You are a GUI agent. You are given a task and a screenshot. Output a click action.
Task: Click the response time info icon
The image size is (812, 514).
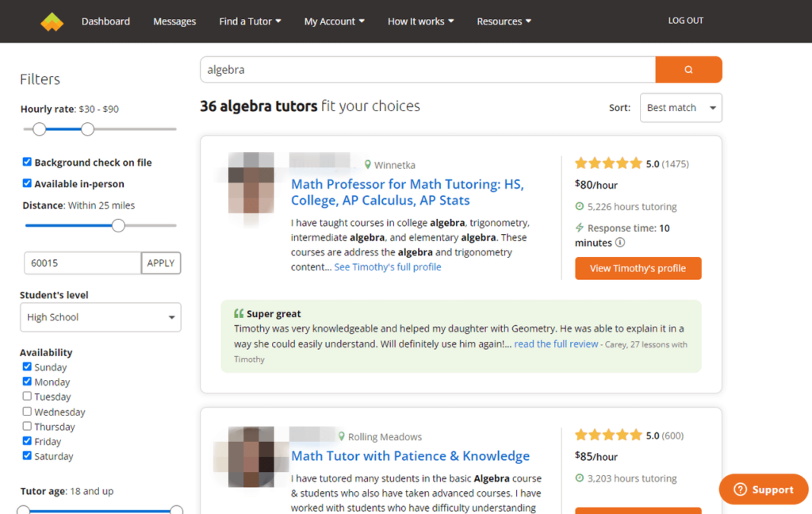pos(620,243)
